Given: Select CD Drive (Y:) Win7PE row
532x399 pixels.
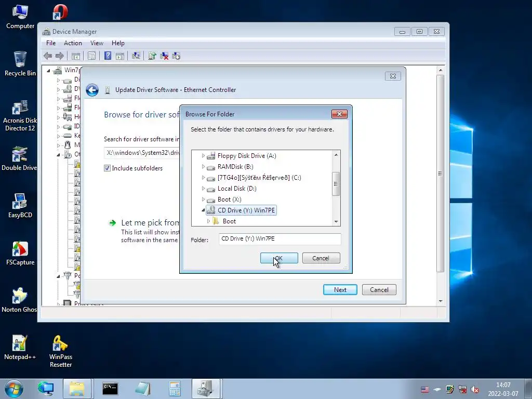Looking at the screenshot, I should [x=241, y=210].
